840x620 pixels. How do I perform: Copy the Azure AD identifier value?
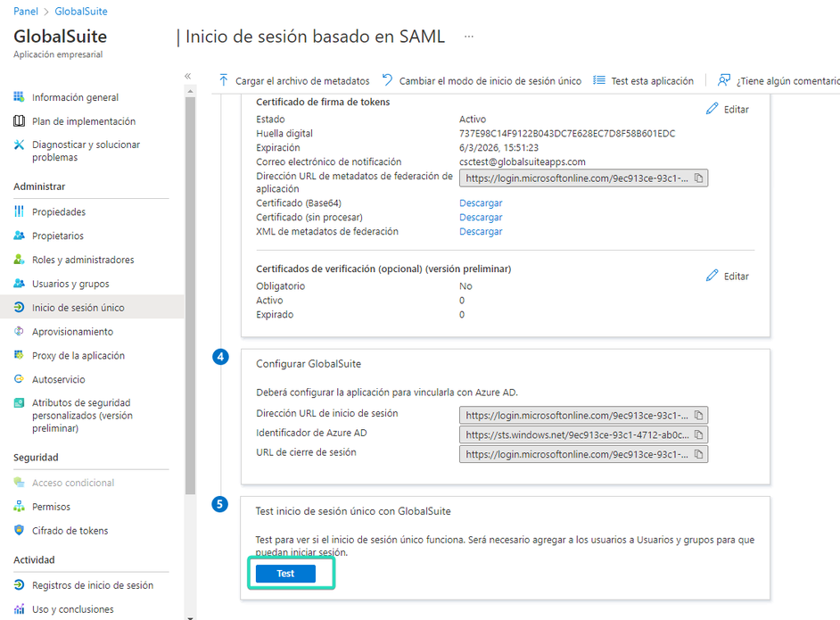coord(699,434)
